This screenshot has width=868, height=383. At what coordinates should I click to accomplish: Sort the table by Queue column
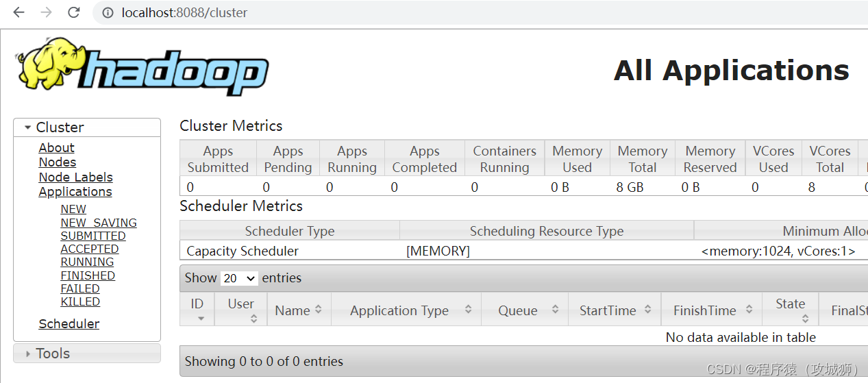click(x=525, y=310)
